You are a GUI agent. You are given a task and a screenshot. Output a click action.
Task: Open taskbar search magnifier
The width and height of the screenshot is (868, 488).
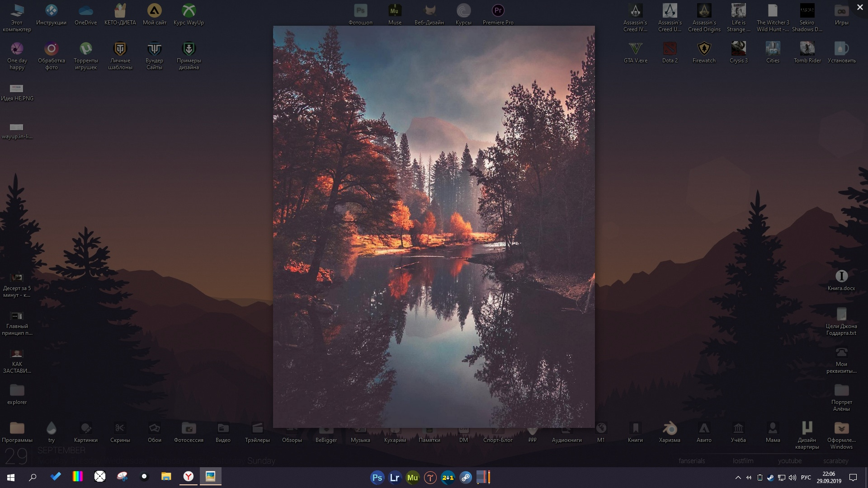[33, 477]
